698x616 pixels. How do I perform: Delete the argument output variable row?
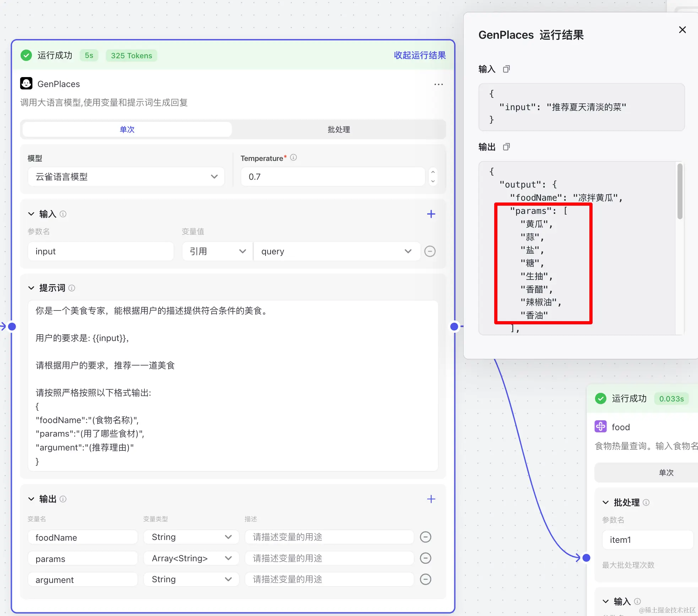425,579
